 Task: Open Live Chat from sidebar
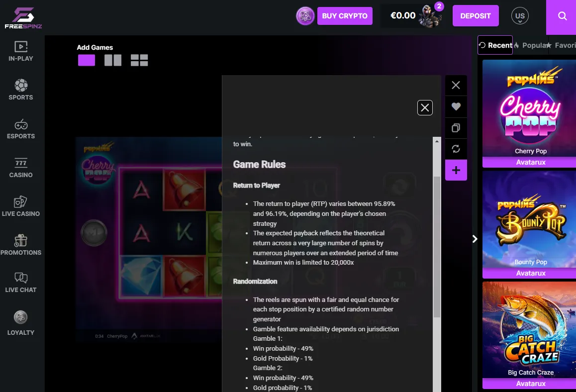(x=21, y=282)
